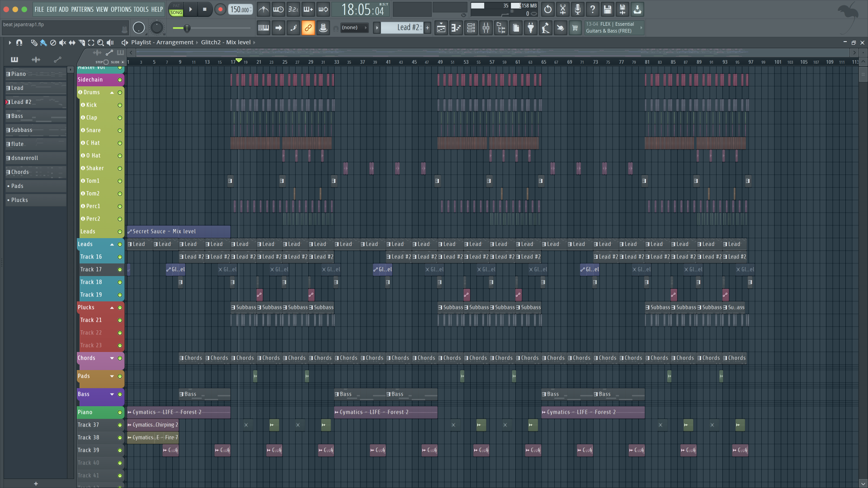Select the playlist zoom magnifier tool

point(100,42)
